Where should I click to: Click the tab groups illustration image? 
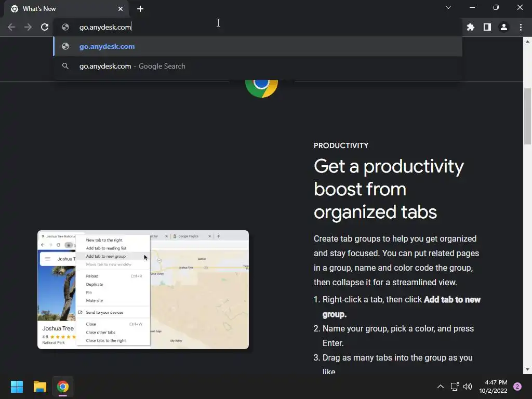[x=143, y=289]
